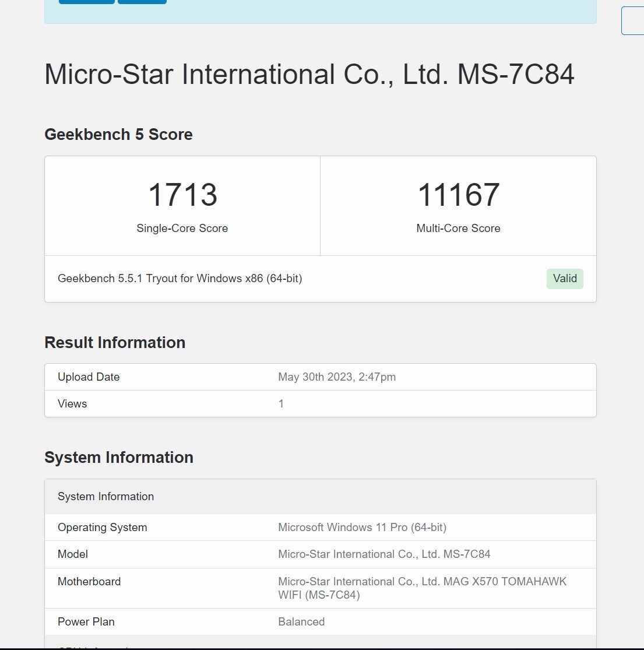Select the Multi-Core Score label

pos(458,228)
